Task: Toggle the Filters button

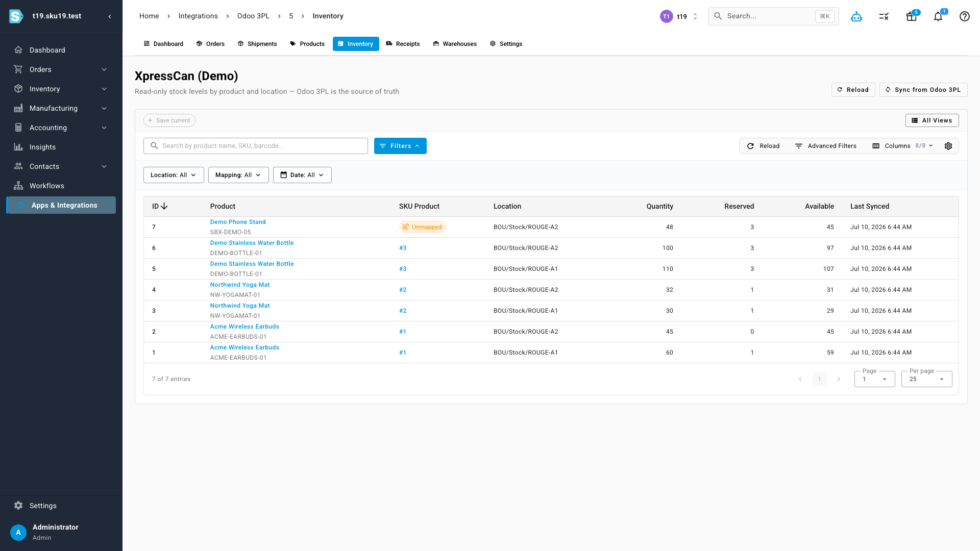Action: pos(400,146)
